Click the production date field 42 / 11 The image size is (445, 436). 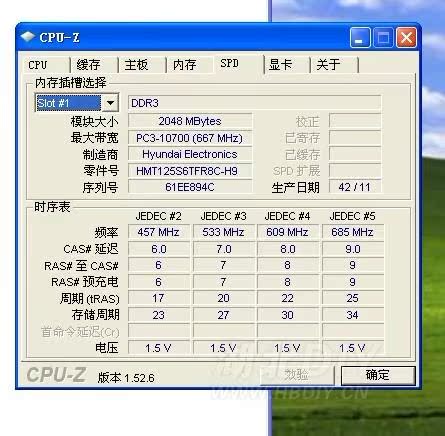[x=355, y=187]
